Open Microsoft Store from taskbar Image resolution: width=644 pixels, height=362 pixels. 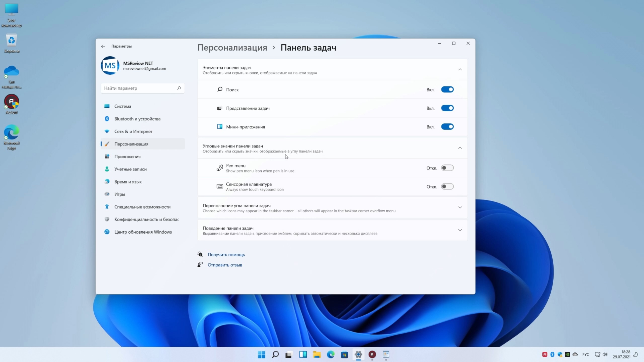(x=344, y=354)
